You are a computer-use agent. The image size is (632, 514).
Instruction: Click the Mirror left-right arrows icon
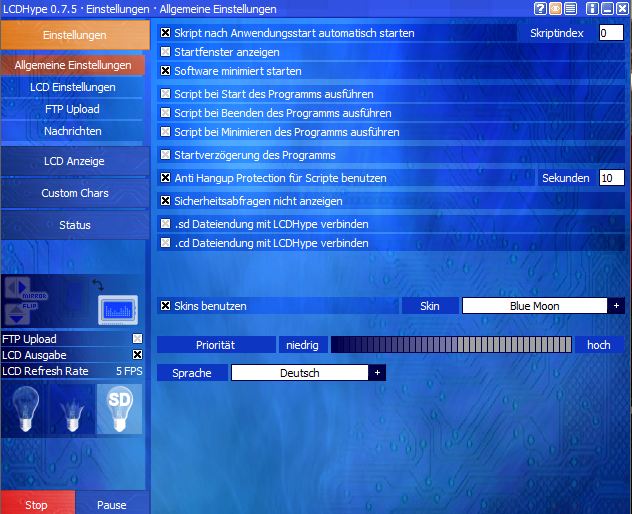point(17,287)
